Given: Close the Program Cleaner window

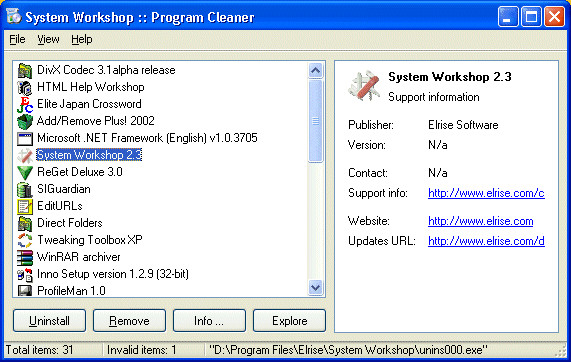Looking at the screenshot, I should tap(554, 17).
